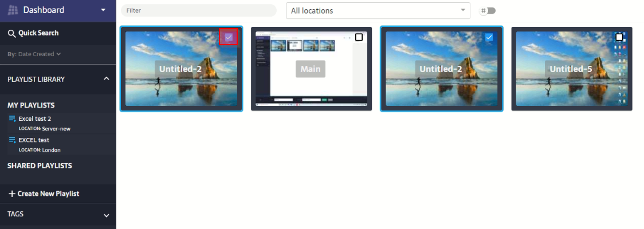Viewport: 644px width, 229px height.
Task: Click the EXCEL test playlist icon
Action: [12, 140]
